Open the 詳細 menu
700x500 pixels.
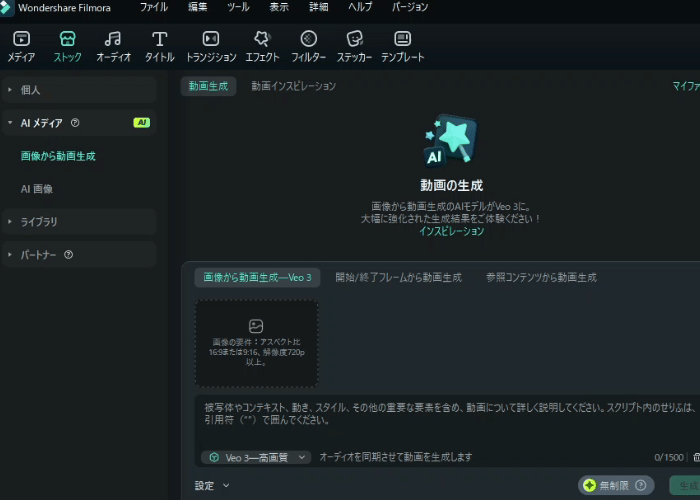pyautogui.click(x=319, y=7)
